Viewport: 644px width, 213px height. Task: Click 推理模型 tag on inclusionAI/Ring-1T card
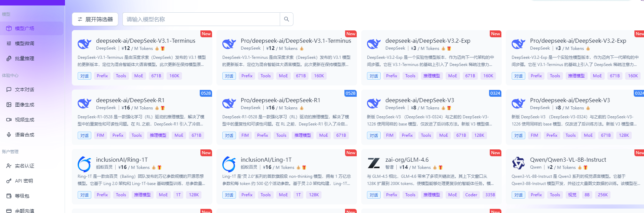[x=142, y=195]
